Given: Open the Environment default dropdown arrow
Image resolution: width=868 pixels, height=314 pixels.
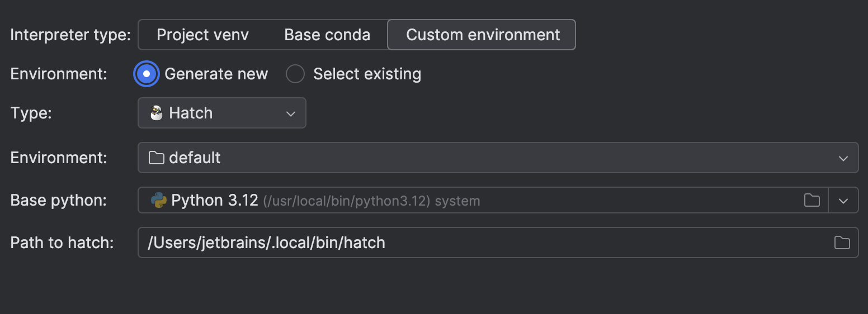Looking at the screenshot, I should coord(843,158).
